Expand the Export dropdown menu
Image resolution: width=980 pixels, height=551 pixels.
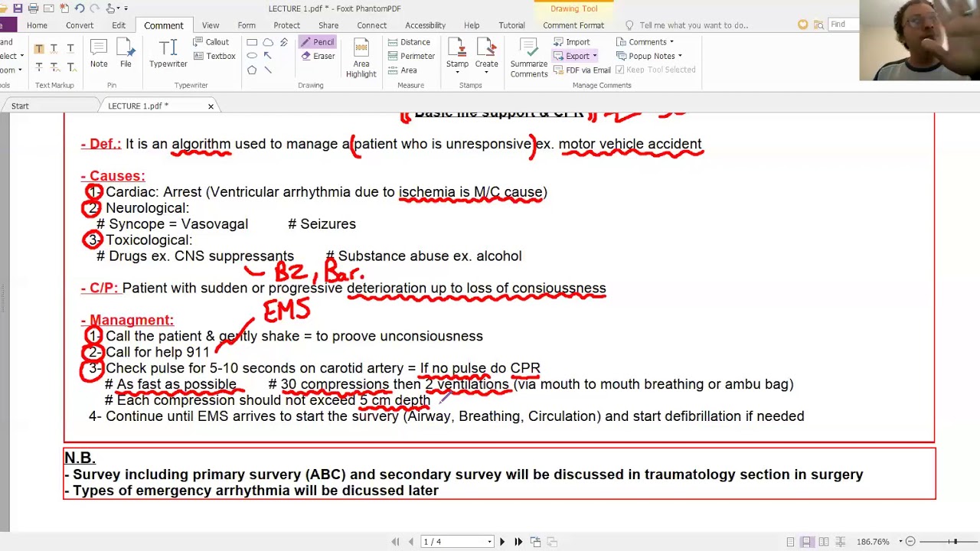pyautogui.click(x=594, y=56)
